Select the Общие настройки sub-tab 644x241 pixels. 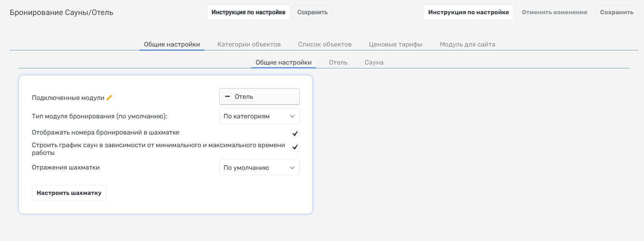[284, 62]
